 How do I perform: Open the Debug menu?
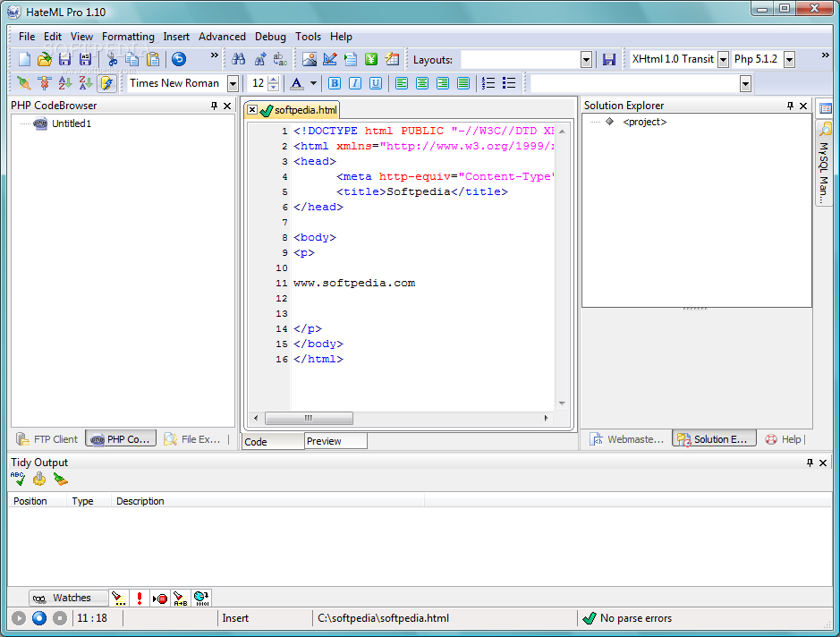270,37
